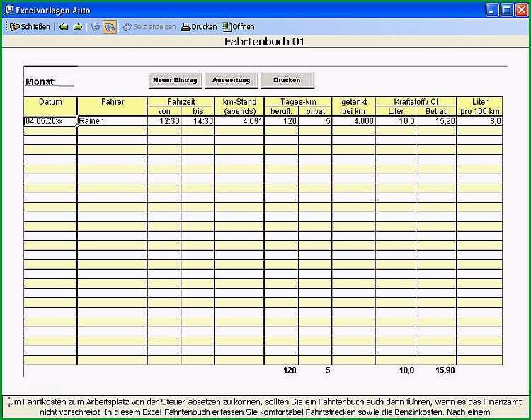Click the Excelvorlagen Auto title bar icon
This screenshot has width=531, height=420.
point(9,9)
